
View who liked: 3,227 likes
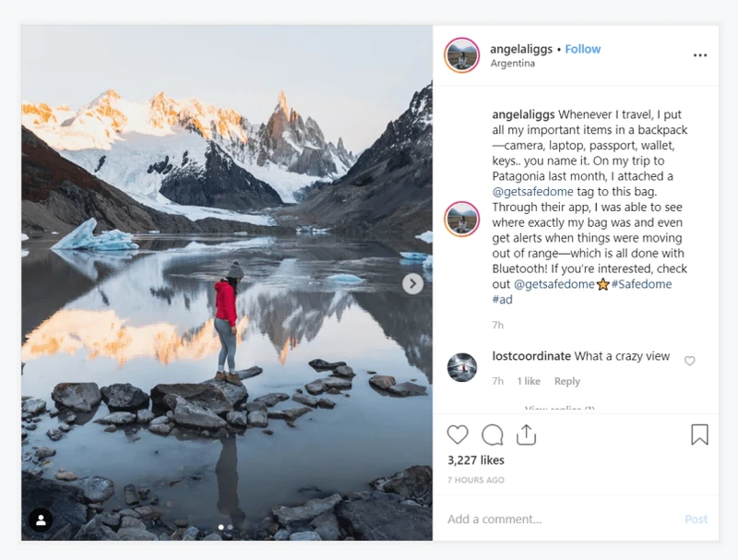476,460
